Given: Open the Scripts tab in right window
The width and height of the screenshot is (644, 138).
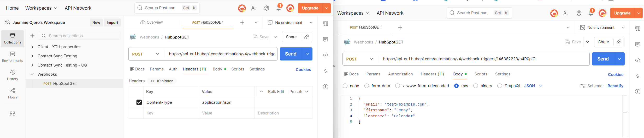Looking at the screenshot, I should coord(481,74).
